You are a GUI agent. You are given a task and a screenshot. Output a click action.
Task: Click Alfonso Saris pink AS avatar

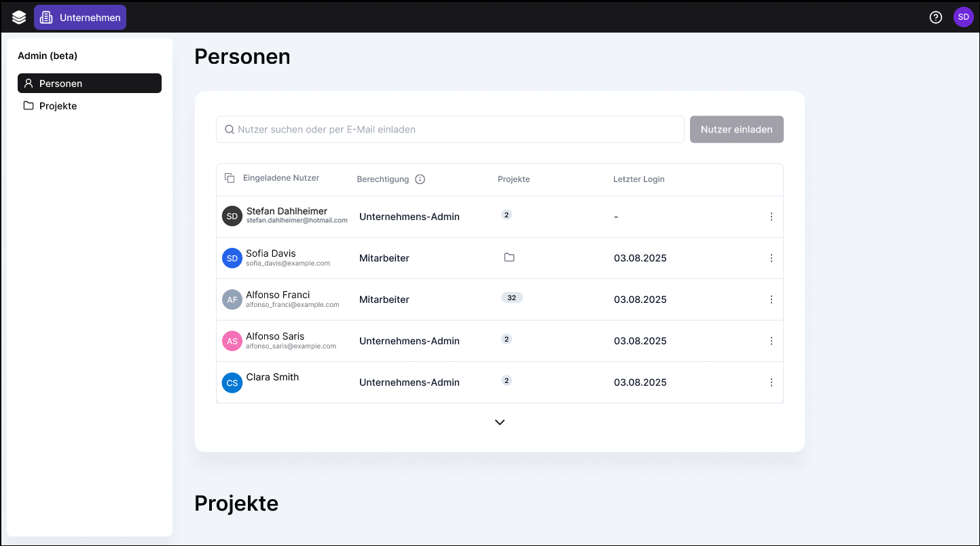click(232, 341)
